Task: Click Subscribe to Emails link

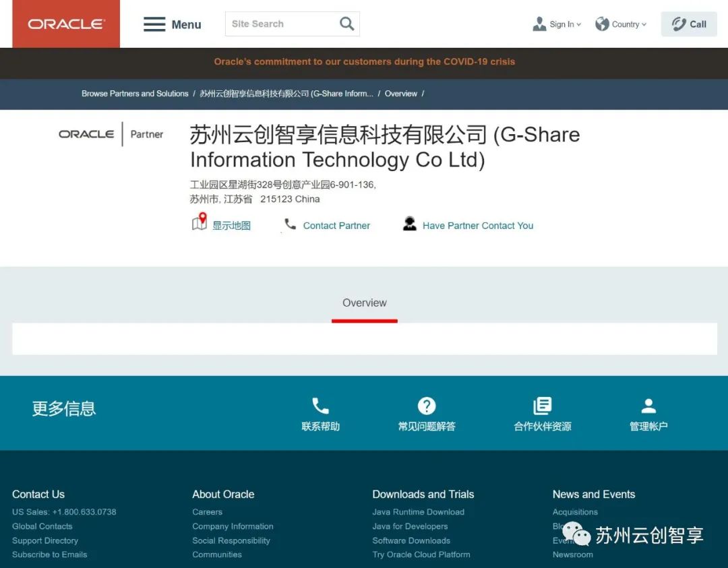Action: pos(50,555)
